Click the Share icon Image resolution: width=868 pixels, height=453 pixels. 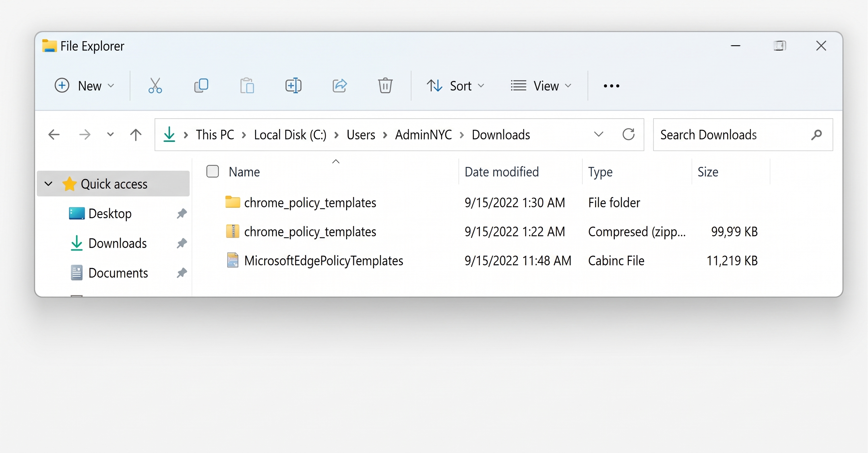tap(339, 86)
